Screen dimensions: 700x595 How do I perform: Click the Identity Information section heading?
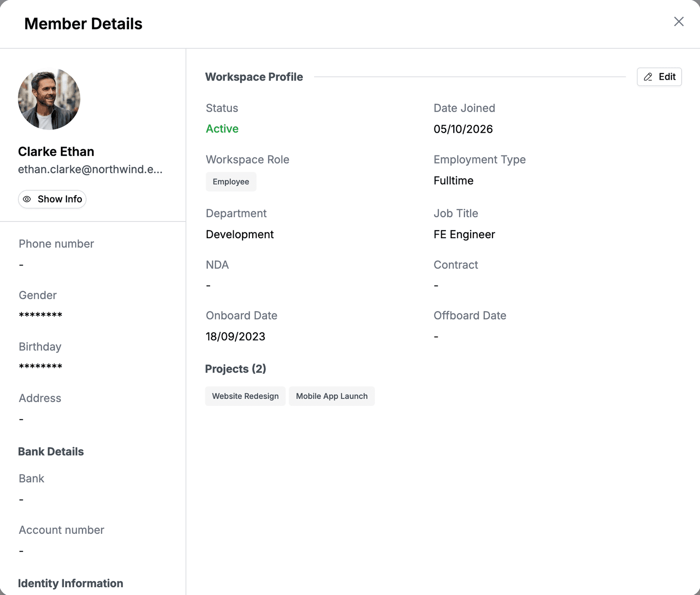pyautogui.click(x=70, y=584)
